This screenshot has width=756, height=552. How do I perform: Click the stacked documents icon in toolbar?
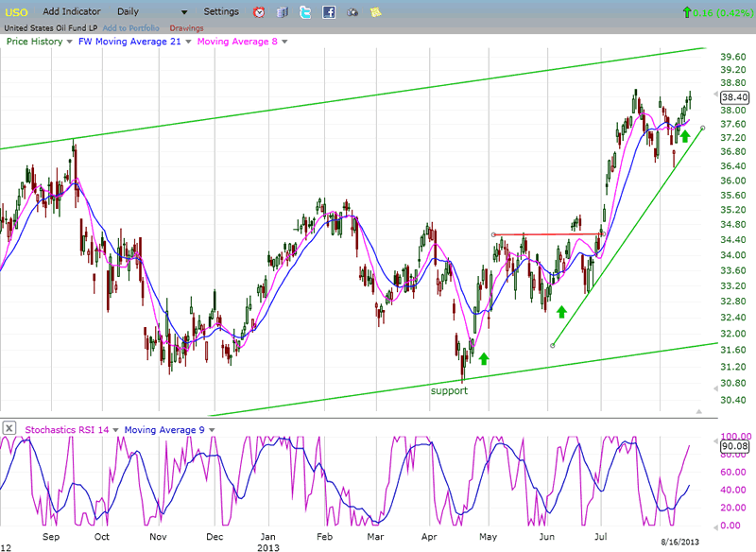283,12
